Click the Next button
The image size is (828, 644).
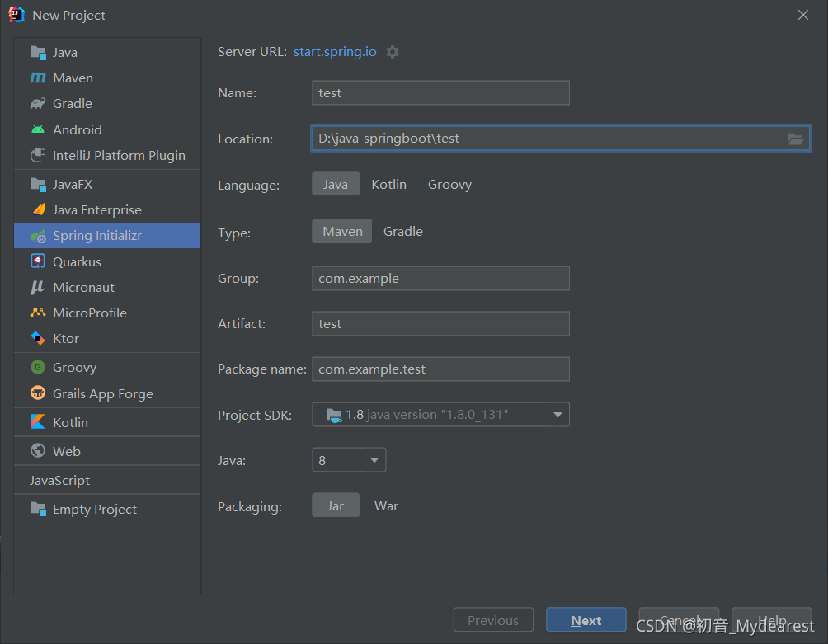coord(586,620)
